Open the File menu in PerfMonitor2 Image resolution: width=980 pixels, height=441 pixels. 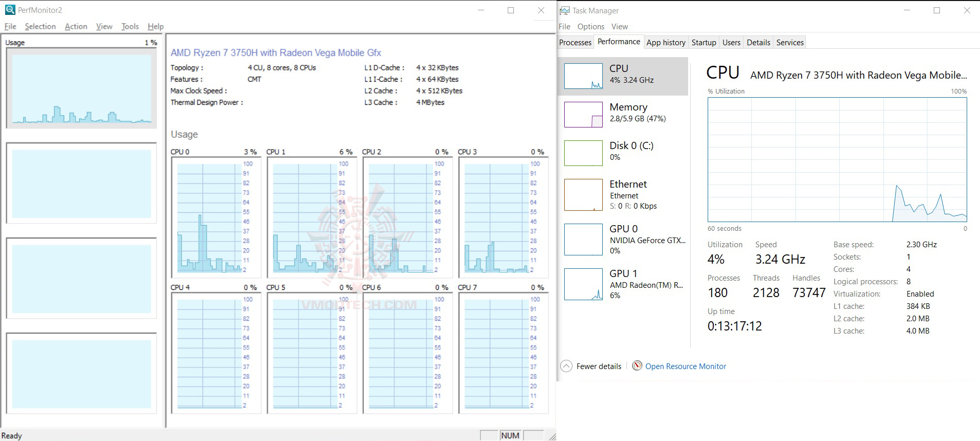point(10,27)
